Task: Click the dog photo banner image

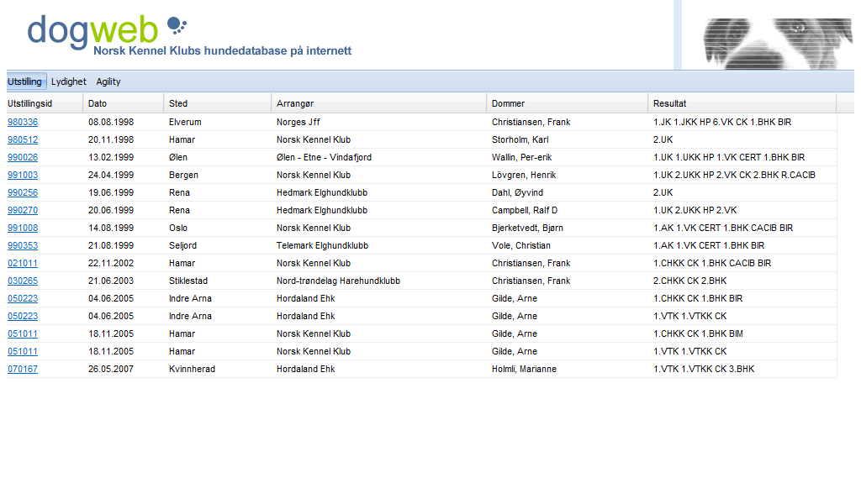Action: coord(778,44)
